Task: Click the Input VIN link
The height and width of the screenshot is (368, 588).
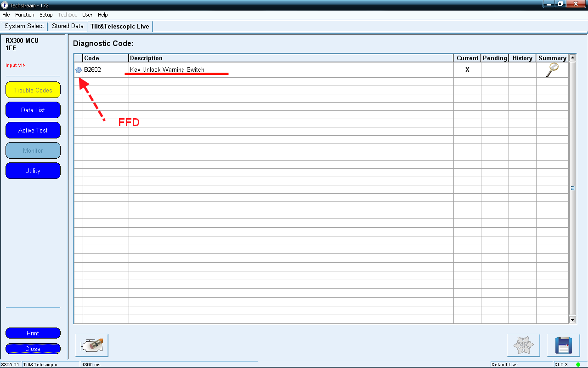Action: click(16, 65)
